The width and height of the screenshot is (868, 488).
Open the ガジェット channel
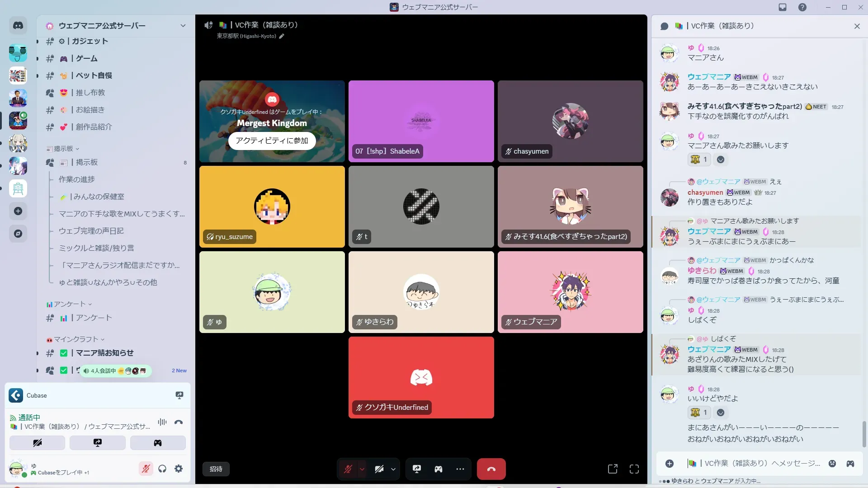[90, 41]
